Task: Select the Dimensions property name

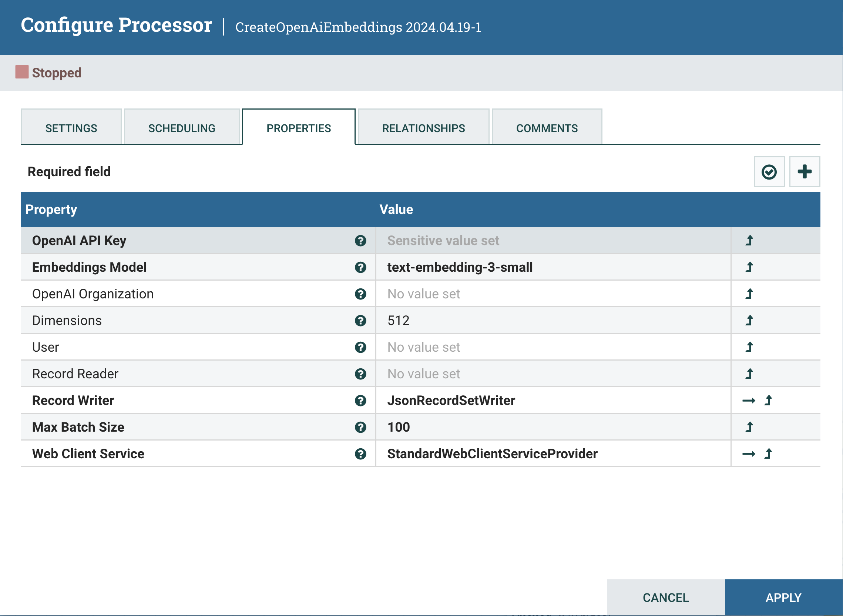Action: pyautogui.click(x=67, y=321)
